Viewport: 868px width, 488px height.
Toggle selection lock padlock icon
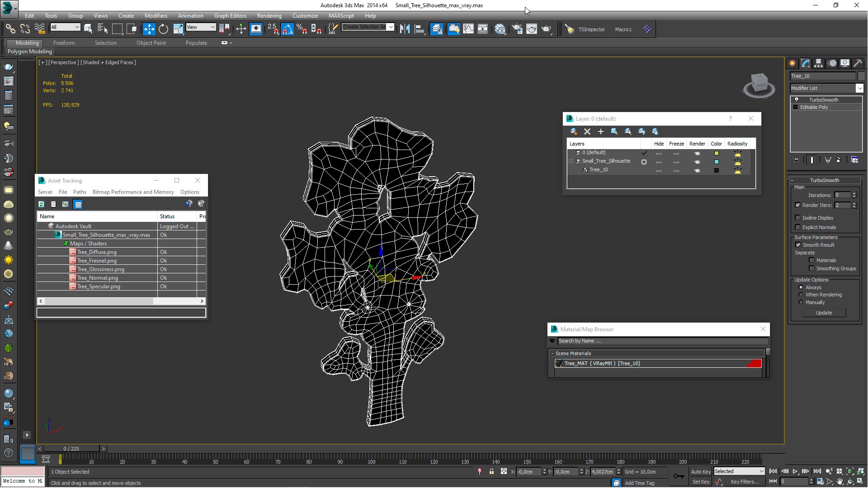pos(491,472)
